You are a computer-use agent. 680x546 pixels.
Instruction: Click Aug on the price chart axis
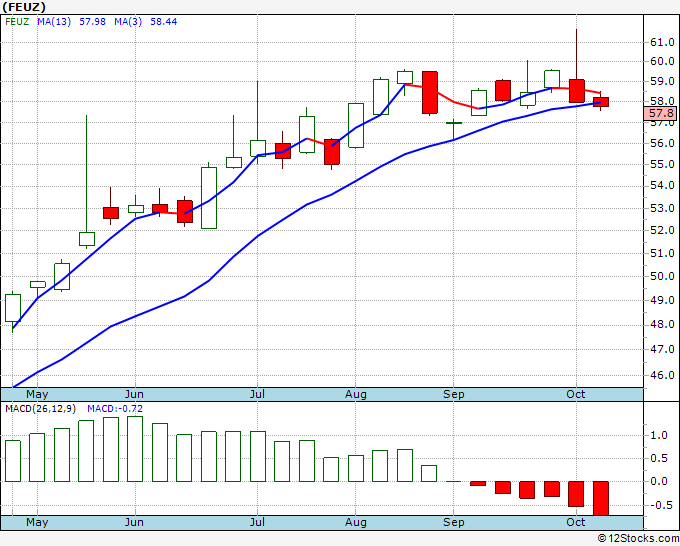coord(356,395)
